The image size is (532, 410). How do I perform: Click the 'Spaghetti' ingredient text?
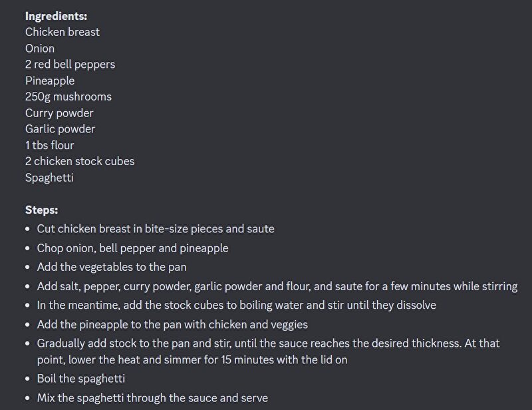49,178
